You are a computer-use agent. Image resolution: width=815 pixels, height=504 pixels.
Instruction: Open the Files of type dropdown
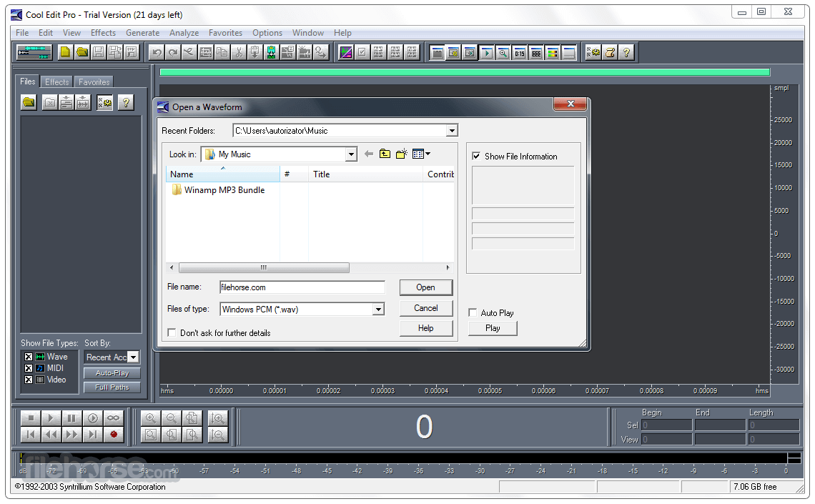378,309
